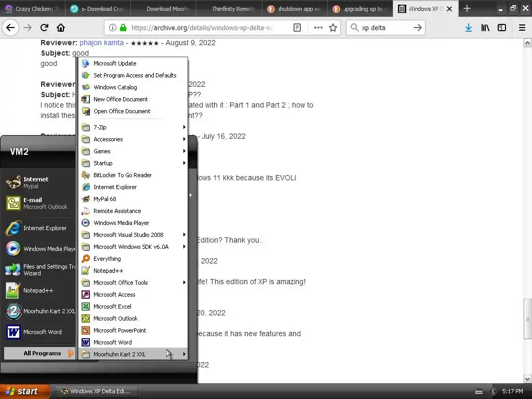Switch to Download Moorhuhn tab
This screenshot has height=399, width=532.
(164, 9)
